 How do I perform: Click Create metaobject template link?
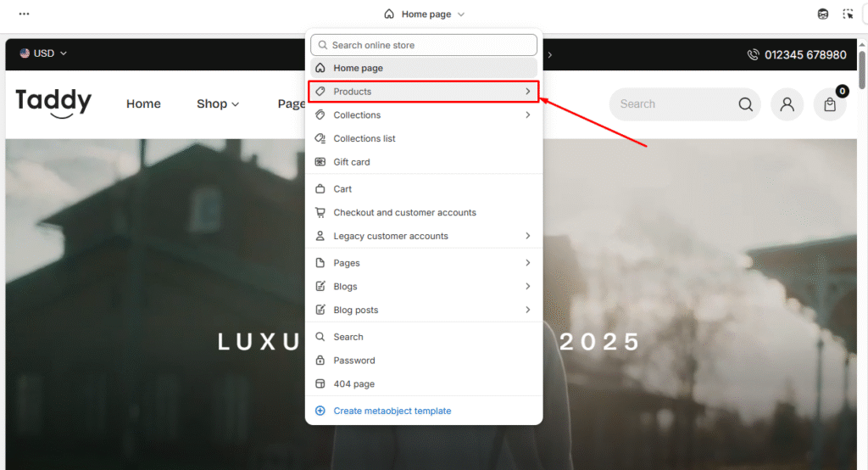click(392, 411)
